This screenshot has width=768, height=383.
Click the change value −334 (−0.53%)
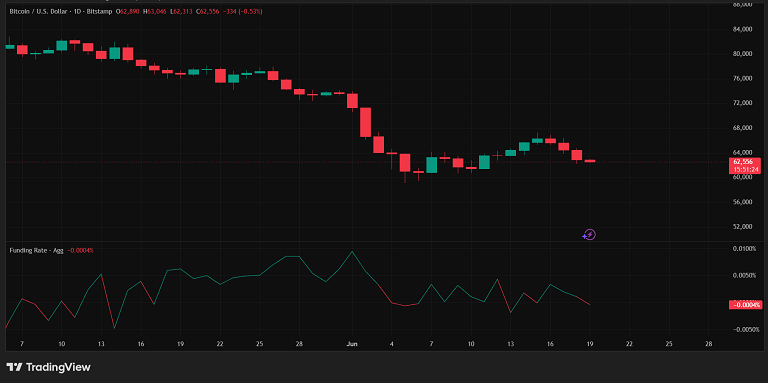242,11
